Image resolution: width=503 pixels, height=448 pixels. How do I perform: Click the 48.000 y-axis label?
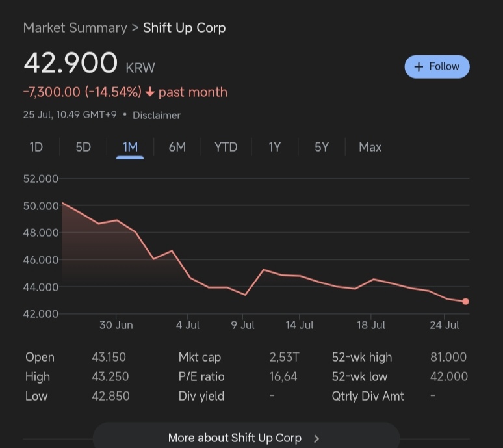pos(41,233)
